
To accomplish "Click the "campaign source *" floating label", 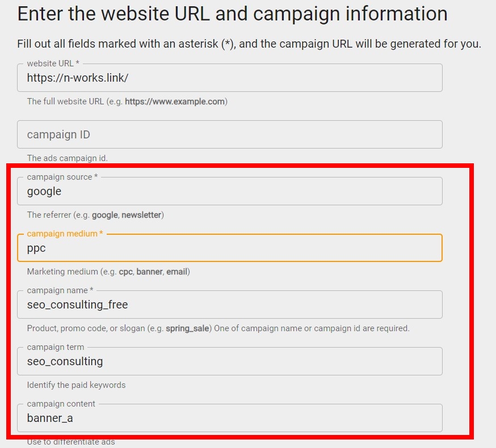I will pyautogui.click(x=62, y=177).
